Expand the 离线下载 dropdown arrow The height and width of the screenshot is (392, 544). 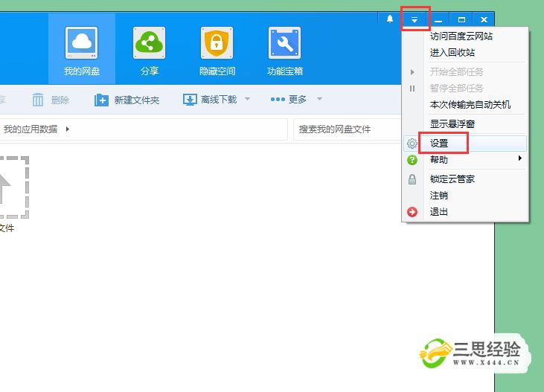247,99
